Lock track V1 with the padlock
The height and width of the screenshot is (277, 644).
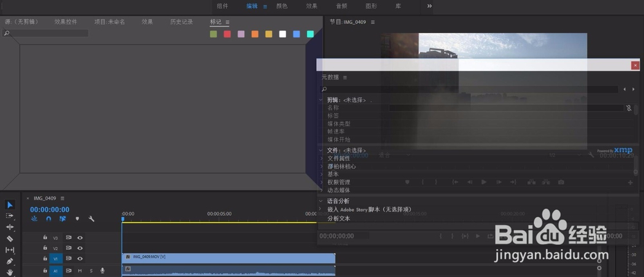(x=45, y=258)
